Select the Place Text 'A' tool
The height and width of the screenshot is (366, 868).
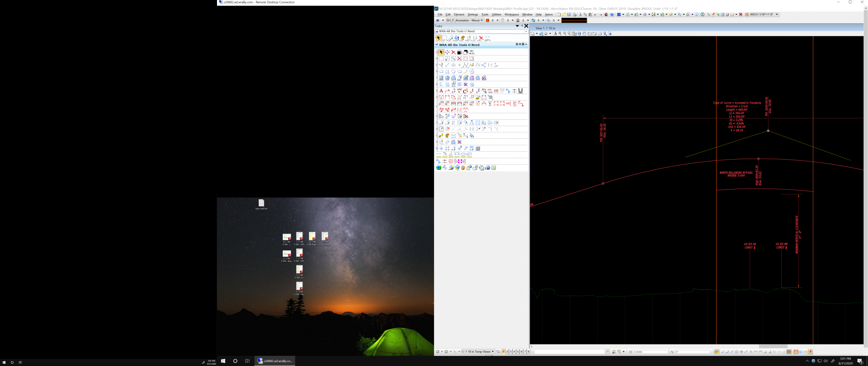pyautogui.click(x=441, y=91)
